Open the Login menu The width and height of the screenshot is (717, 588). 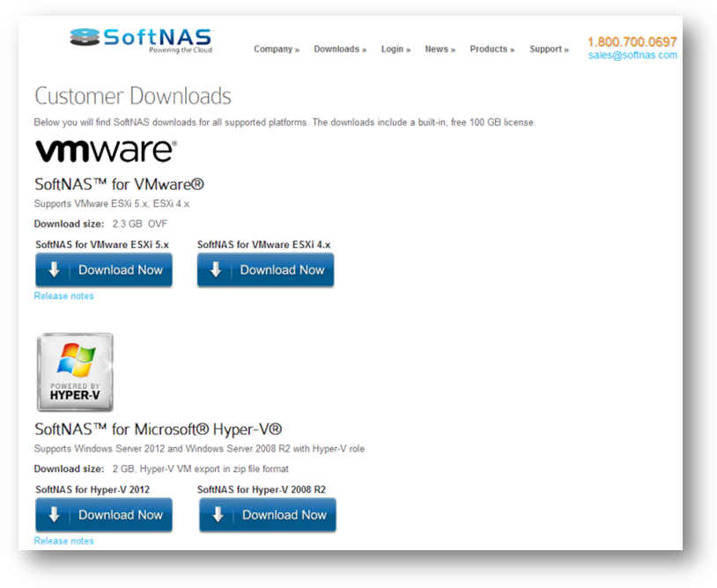(396, 49)
